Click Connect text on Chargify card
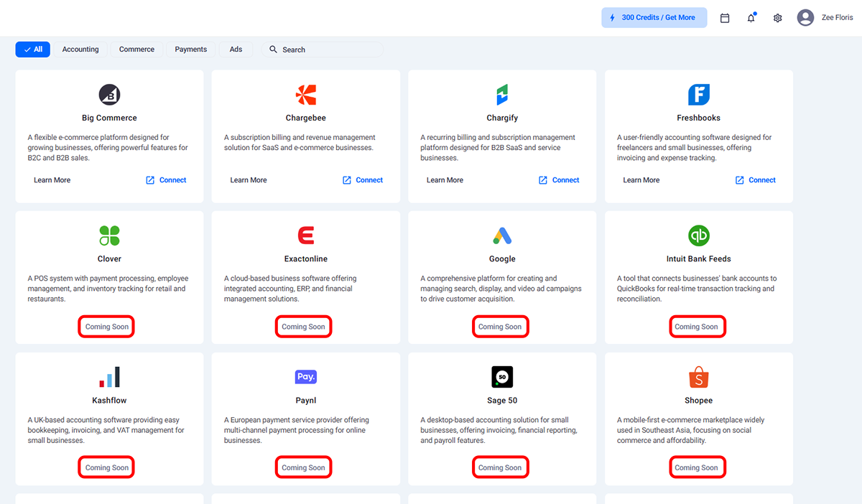 (x=566, y=180)
